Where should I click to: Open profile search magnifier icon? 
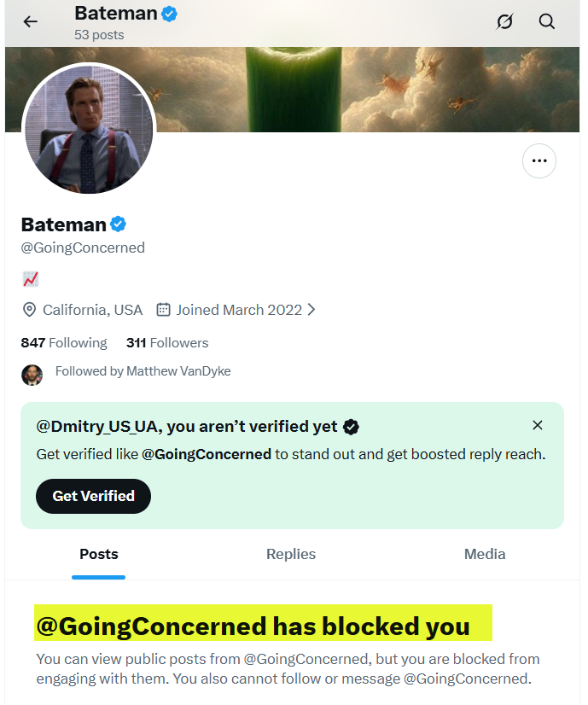tap(547, 21)
